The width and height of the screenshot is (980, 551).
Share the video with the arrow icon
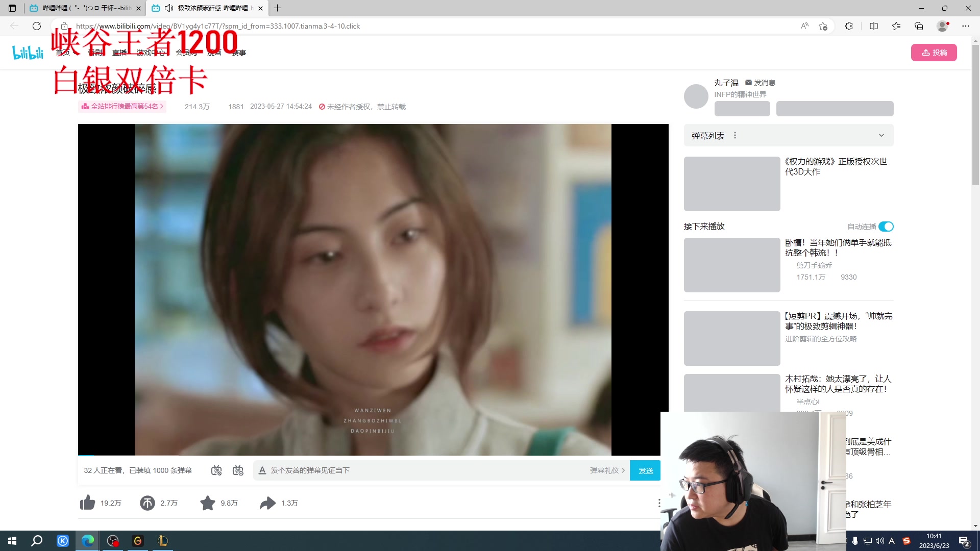click(x=268, y=503)
